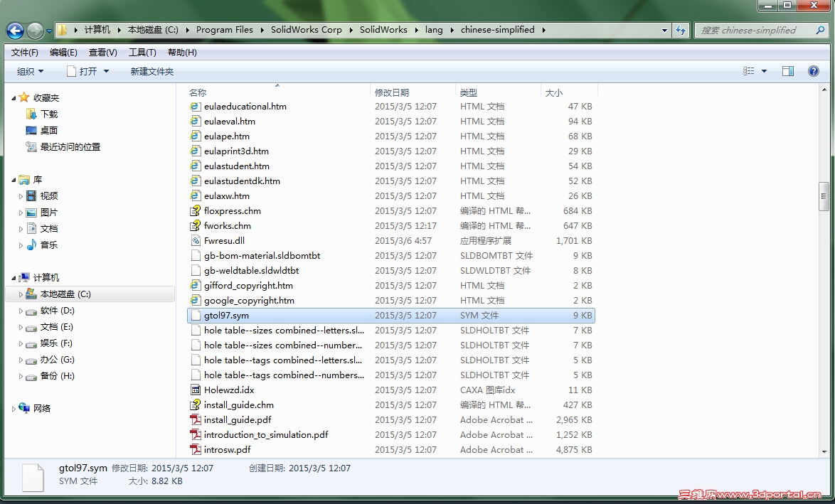Screen dimensions: 835x504
Task: Click the lang breadcrumb segment
Action: pos(433,30)
